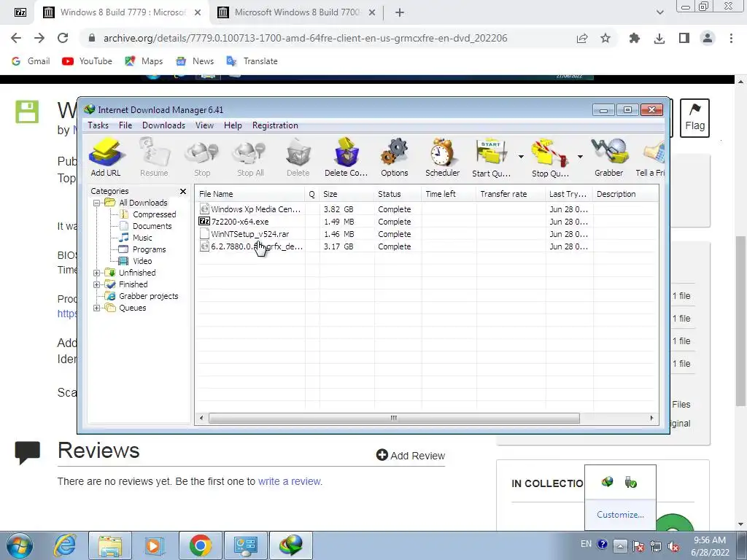Open Internet Explorer from taskbar

point(65,545)
